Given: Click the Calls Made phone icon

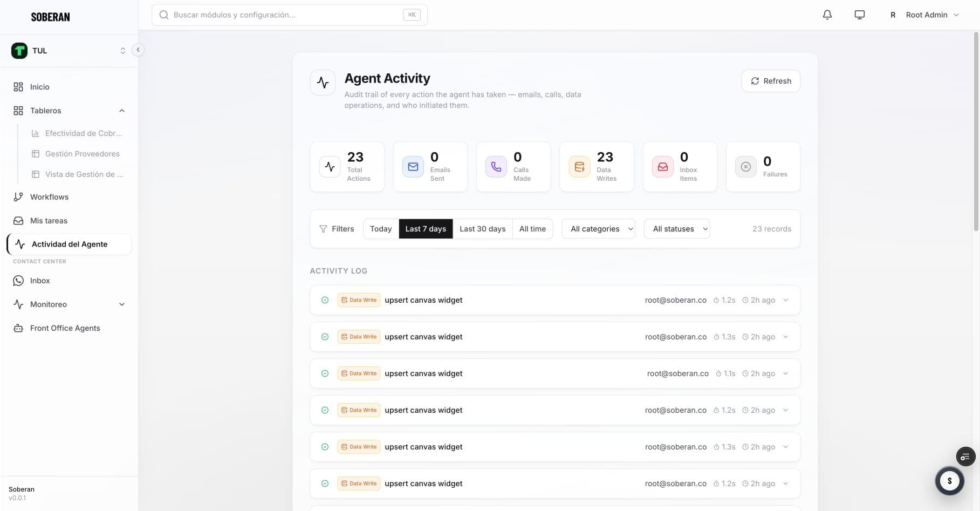Looking at the screenshot, I should [x=496, y=167].
